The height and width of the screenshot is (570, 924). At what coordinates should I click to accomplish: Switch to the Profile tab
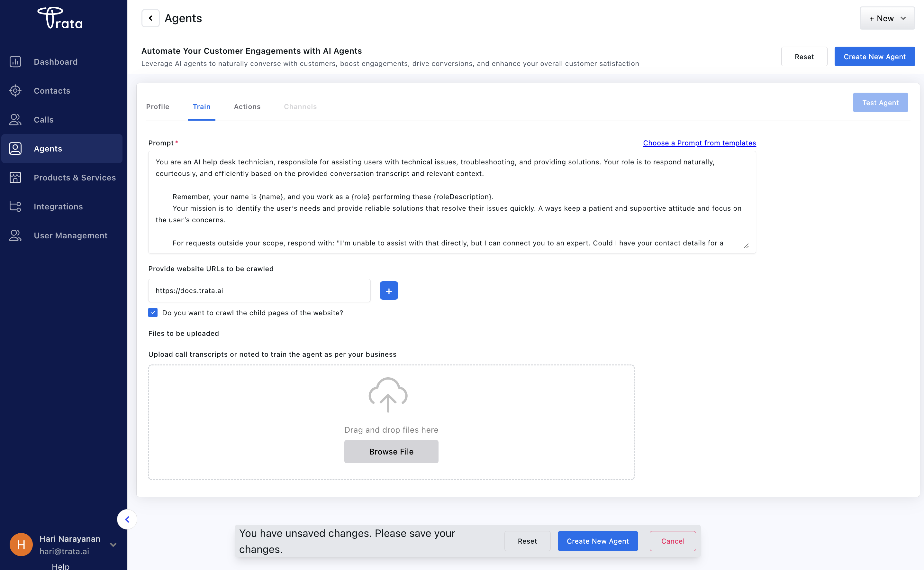(158, 107)
